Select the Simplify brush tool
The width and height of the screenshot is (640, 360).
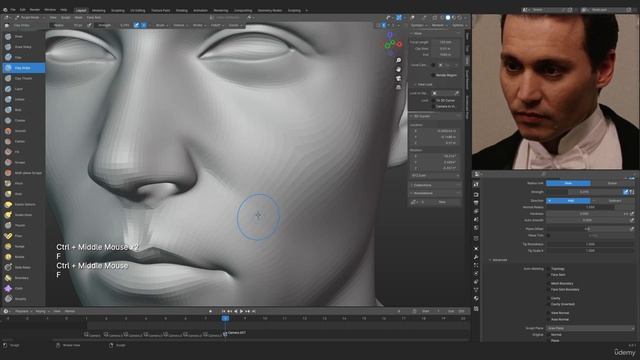(23, 299)
